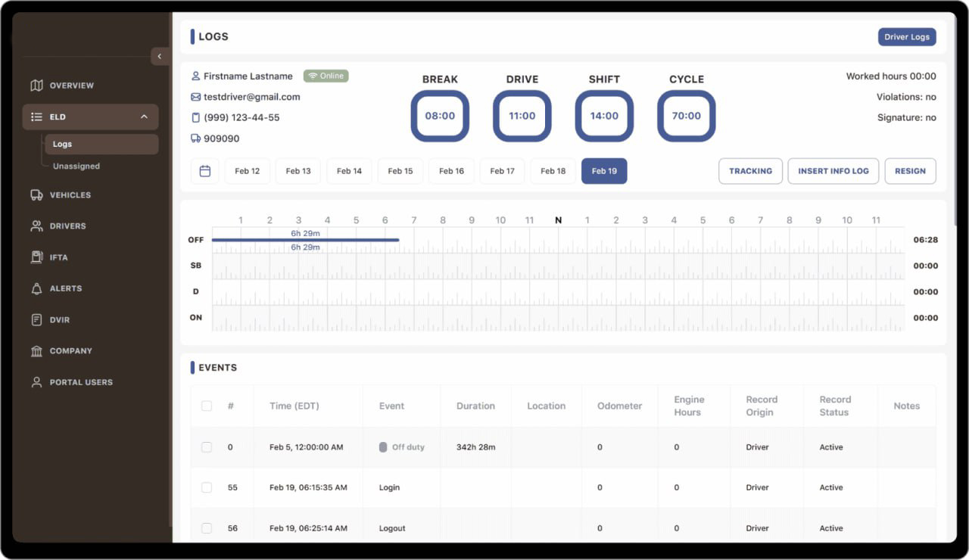Click the Time (EDT) column header

[294, 406]
